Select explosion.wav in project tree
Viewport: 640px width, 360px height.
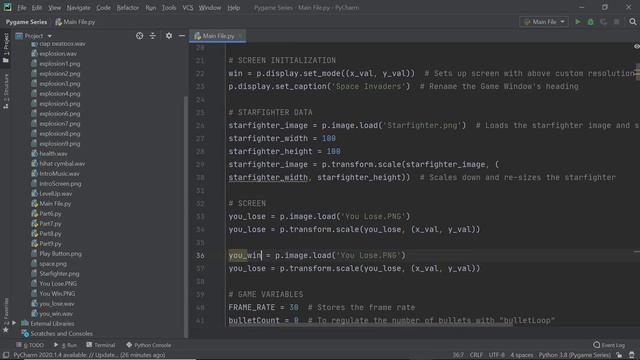coord(58,54)
